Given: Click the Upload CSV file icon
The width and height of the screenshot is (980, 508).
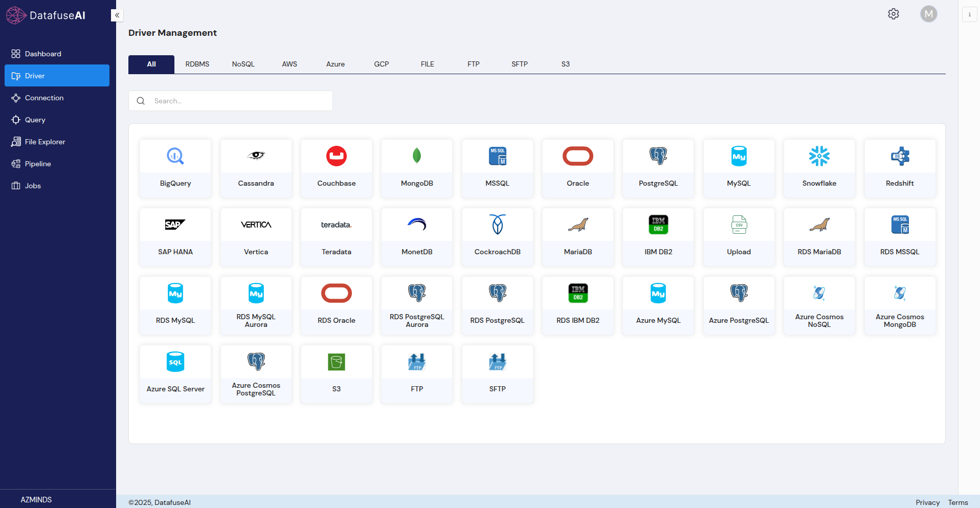Looking at the screenshot, I should [739, 225].
